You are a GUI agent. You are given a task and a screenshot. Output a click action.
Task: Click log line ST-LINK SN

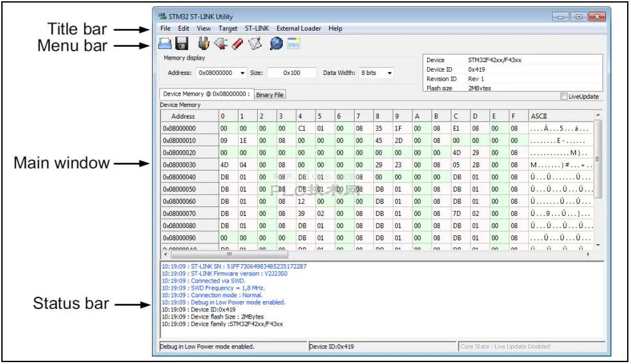234,266
